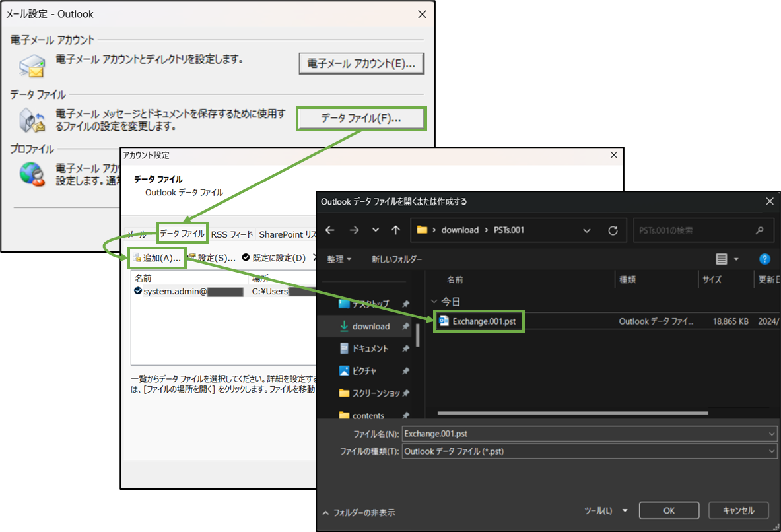Image resolution: width=781 pixels, height=532 pixels.
Task: Sort by the 名前 column in file dialog
Action: 455,279
